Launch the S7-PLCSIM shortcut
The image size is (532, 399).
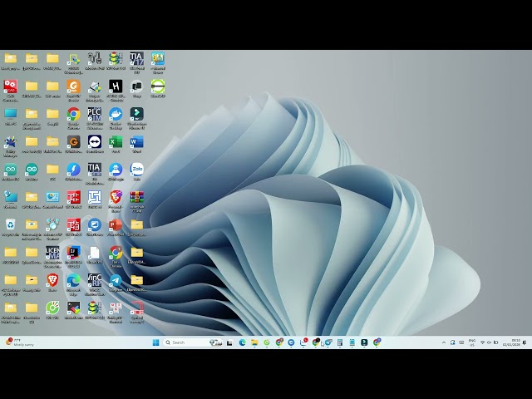point(95,115)
